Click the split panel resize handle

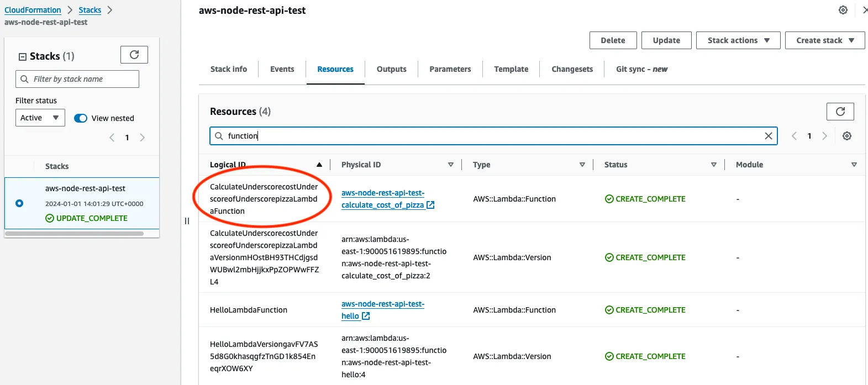click(x=187, y=221)
